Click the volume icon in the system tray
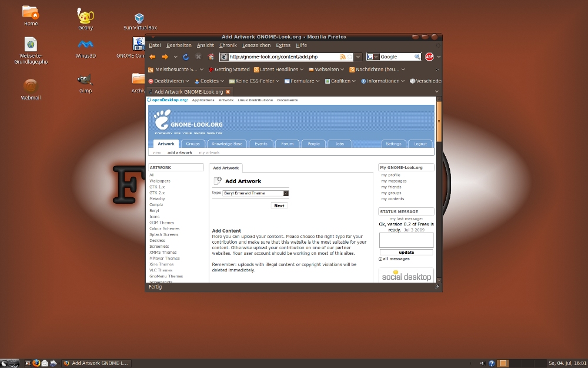This screenshot has width=588, height=368. tap(483, 363)
